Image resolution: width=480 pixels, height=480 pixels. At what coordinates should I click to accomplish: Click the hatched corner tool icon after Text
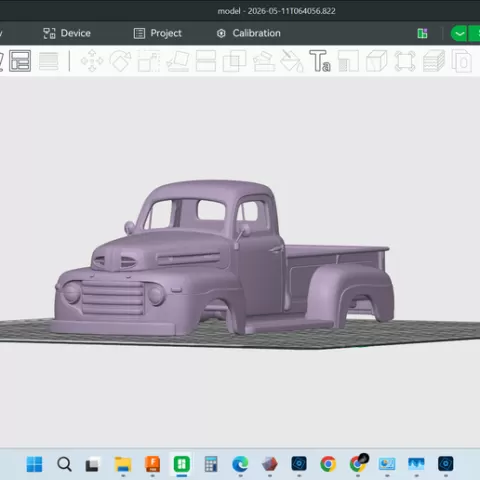coord(348,61)
